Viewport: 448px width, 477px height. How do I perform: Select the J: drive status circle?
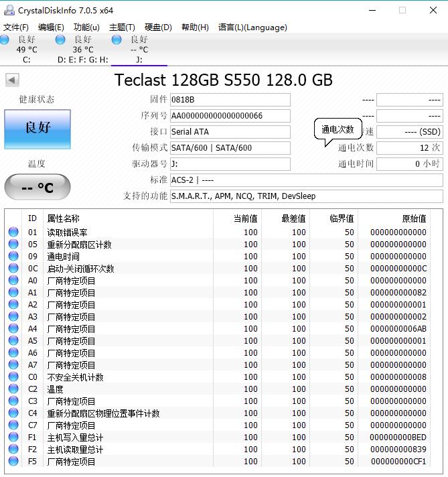pos(117,40)
